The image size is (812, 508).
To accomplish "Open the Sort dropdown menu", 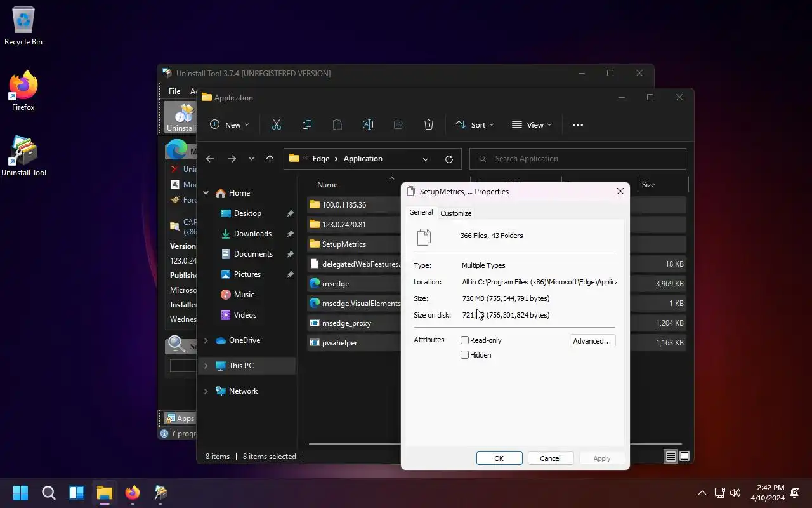I will (x=475, y=125).
